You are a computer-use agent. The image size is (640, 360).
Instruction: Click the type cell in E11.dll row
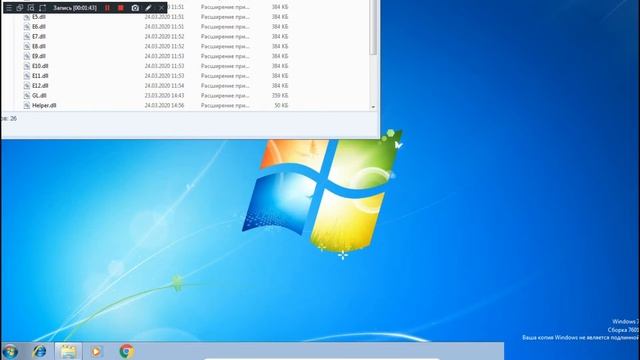[x=225, y=76]
